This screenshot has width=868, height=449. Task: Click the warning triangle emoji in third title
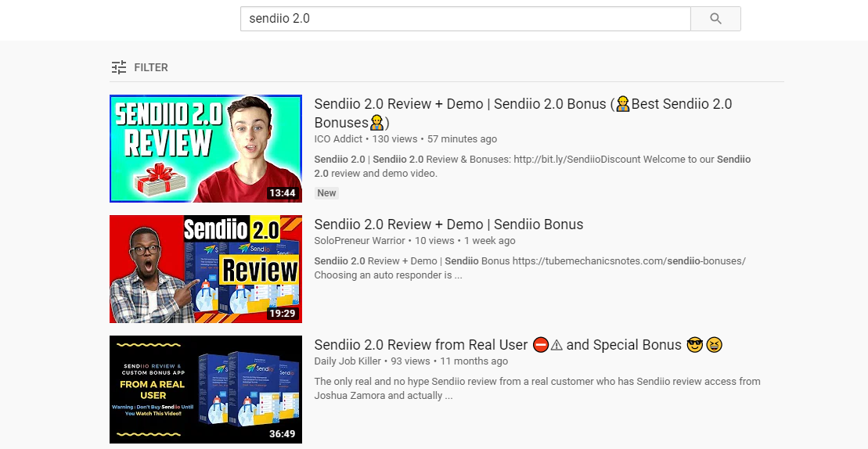point(556,345)
